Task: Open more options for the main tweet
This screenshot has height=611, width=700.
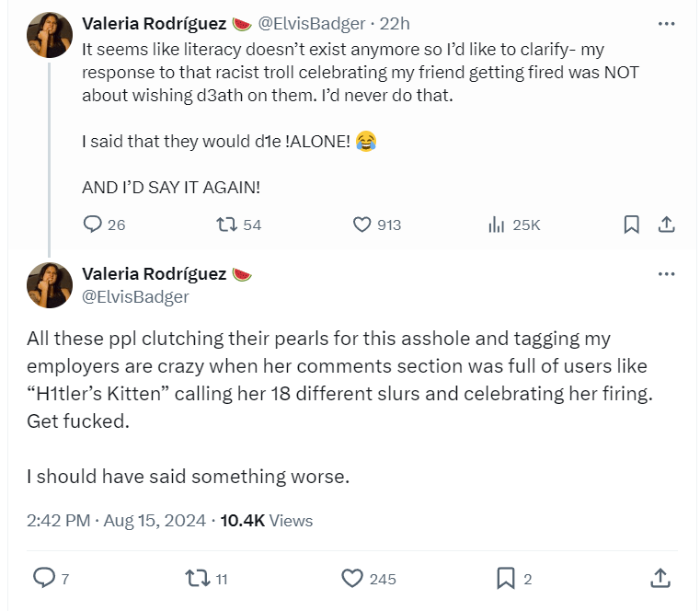Action: click(667, 274)
